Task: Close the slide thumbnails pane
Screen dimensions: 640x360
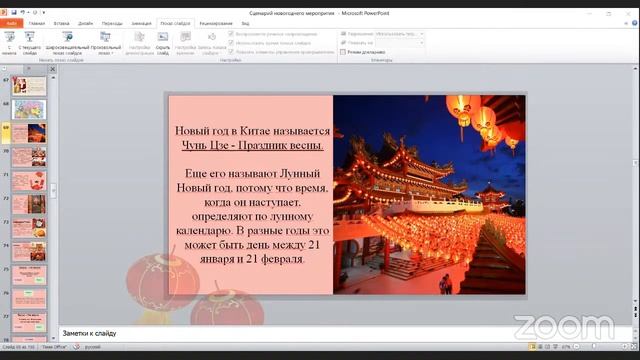Action: point(53,69)
